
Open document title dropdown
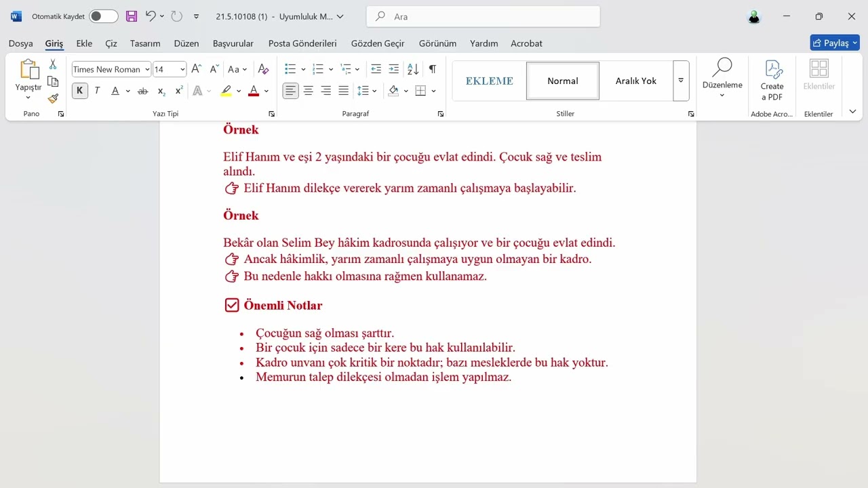pos(340,16)
